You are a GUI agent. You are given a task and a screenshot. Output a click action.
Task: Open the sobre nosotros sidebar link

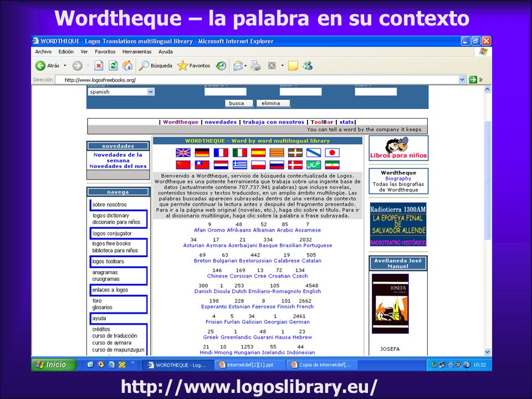click(x=110, y=204)
